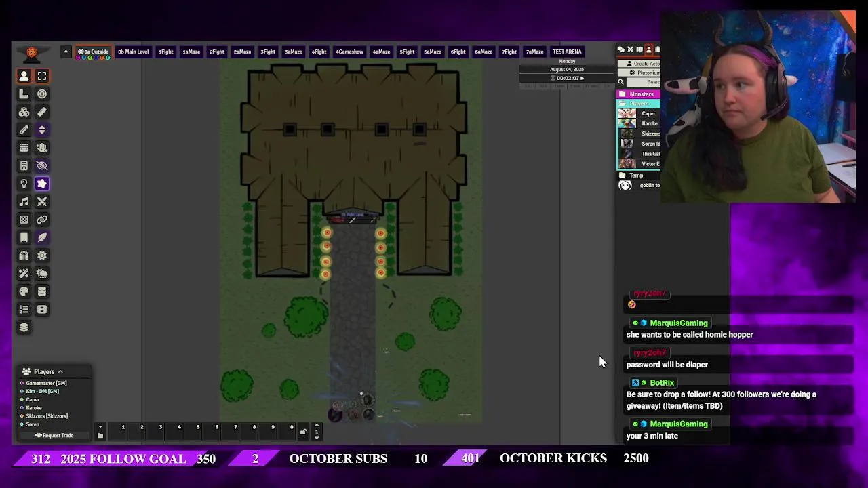Click the film strip tool icon

pyautogui.click(x=42, y=310)
